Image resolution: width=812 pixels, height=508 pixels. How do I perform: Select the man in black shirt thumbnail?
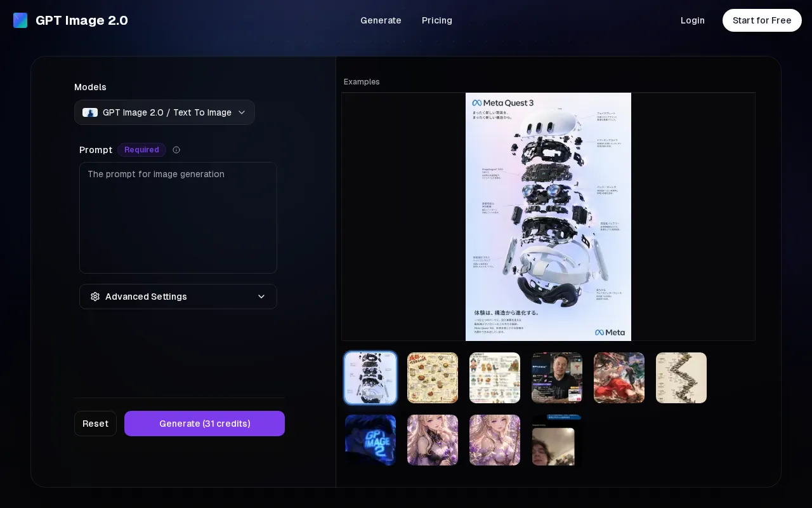[x=557, y=378]
